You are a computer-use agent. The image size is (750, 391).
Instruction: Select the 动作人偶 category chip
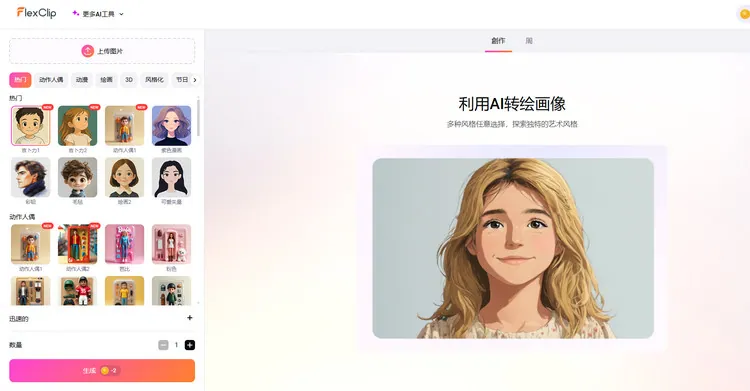[51, 80]
